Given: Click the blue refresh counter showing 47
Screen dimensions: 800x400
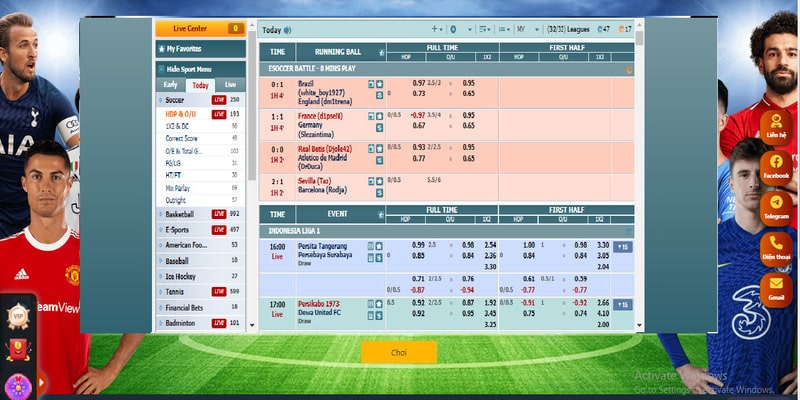Looking at the screenshot, I should (603, 29).
